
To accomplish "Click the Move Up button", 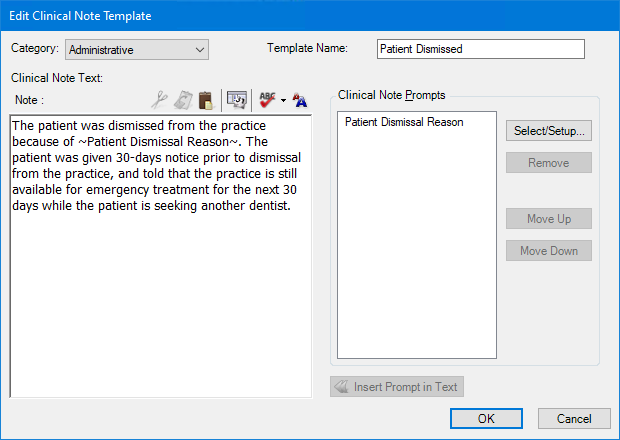I will (548, 219).
